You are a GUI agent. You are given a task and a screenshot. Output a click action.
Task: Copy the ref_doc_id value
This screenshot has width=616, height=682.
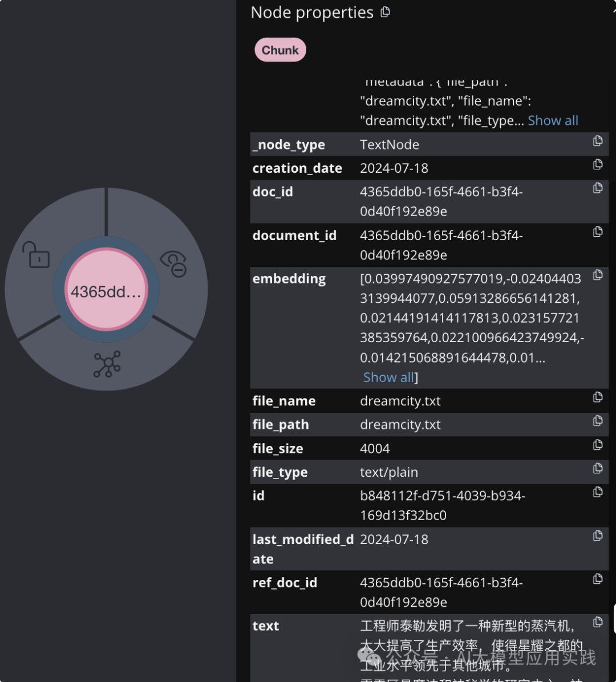[x=598, y=579]
